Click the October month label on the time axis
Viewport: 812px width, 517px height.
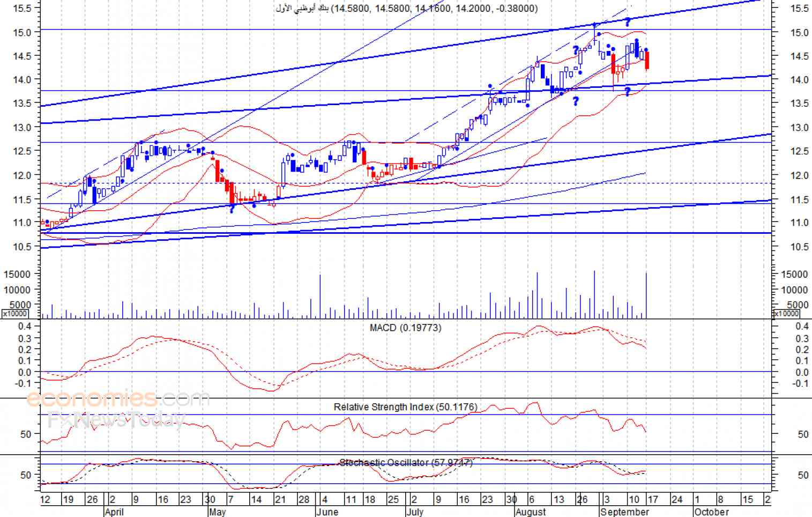(x=712, y=512)
